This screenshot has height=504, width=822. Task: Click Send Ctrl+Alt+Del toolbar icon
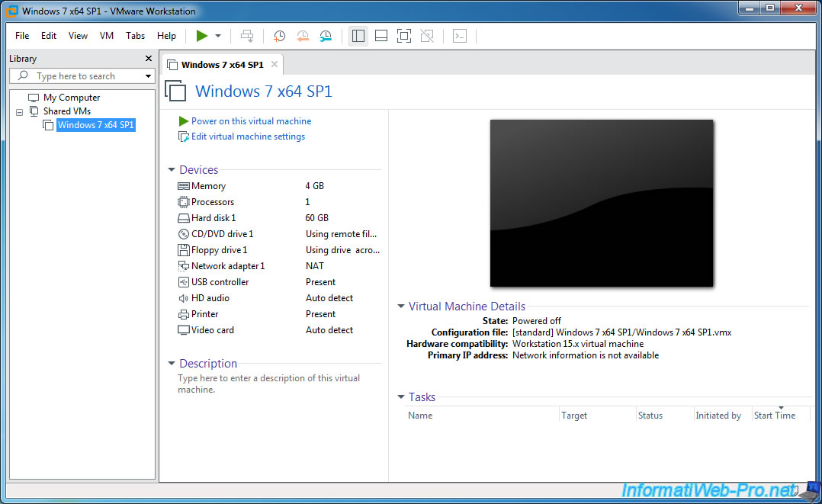(247, 36)
